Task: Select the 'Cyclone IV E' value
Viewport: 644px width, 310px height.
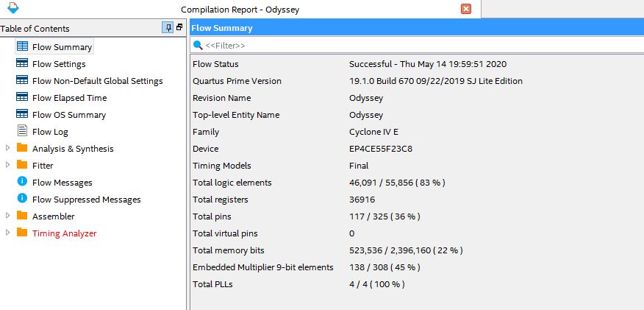Action: tap(373, 132)
